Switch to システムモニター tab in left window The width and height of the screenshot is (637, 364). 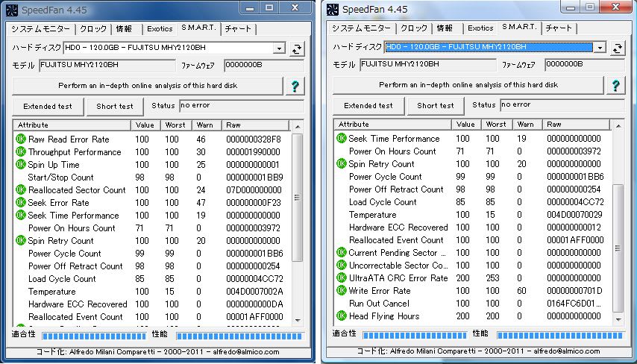point(40,29)
